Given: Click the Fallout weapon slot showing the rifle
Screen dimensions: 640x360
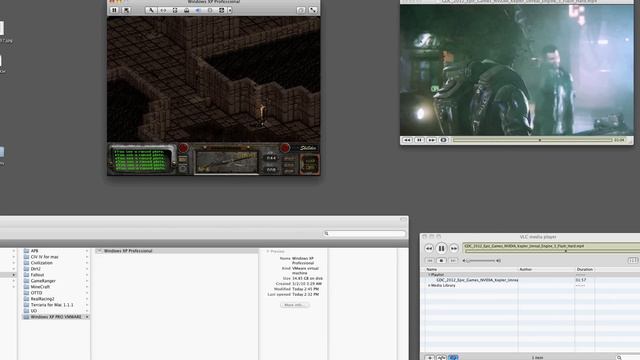Looking at the screenshot, I should 227,162.
